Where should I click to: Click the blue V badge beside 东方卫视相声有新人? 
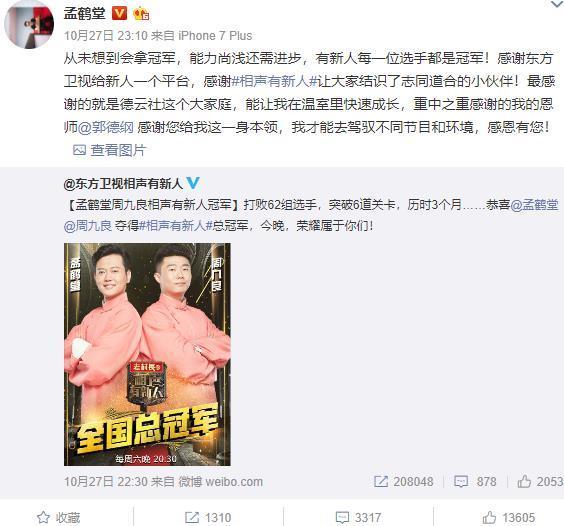pyautogui.click(x=193, y=183)
